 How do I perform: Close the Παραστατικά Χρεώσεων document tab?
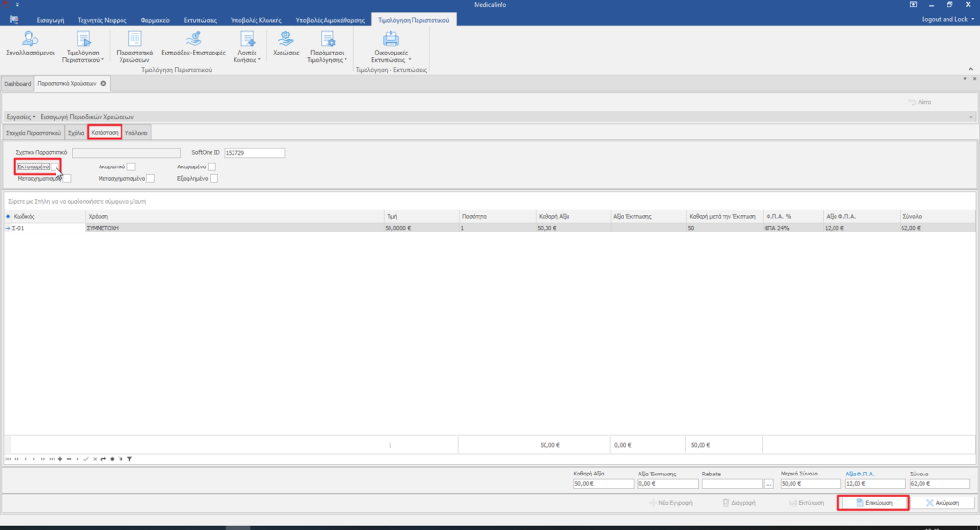point(103,84)
